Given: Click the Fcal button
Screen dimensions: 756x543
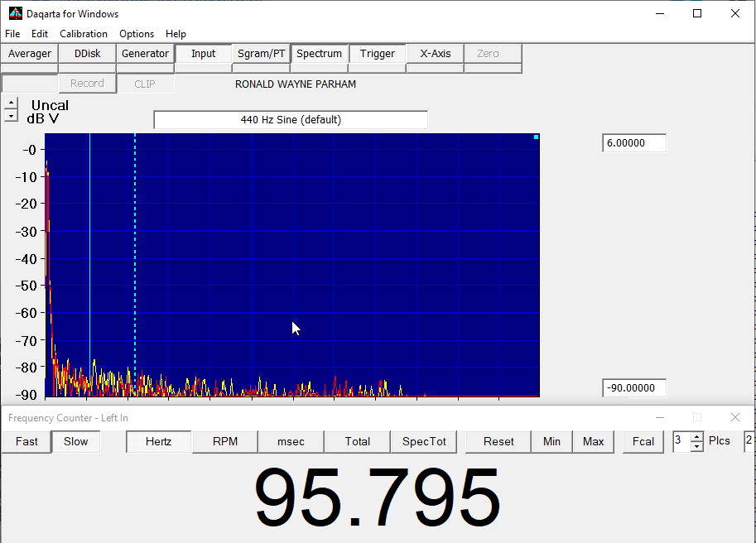Looking at the screenshot, I should [x=643, y=441].
